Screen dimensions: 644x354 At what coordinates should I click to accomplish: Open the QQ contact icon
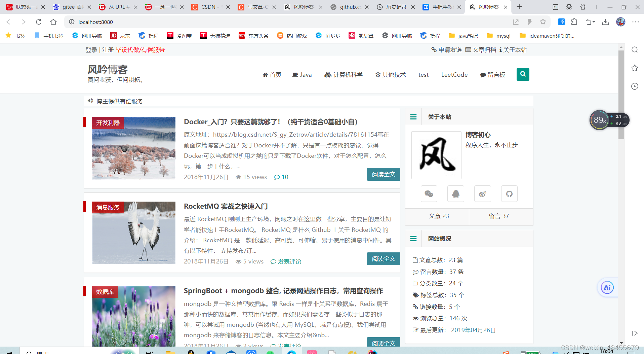click(x=455, y=193)
